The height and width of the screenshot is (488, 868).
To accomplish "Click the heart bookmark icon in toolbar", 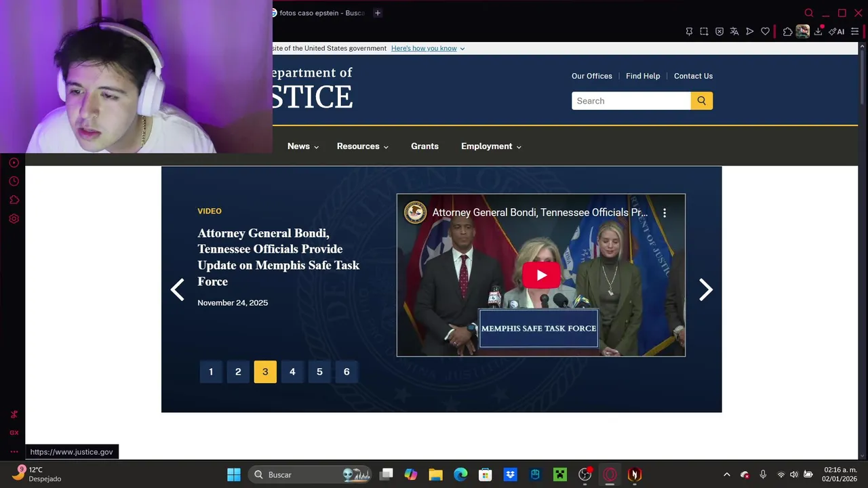I will click(x=765, y=31).
